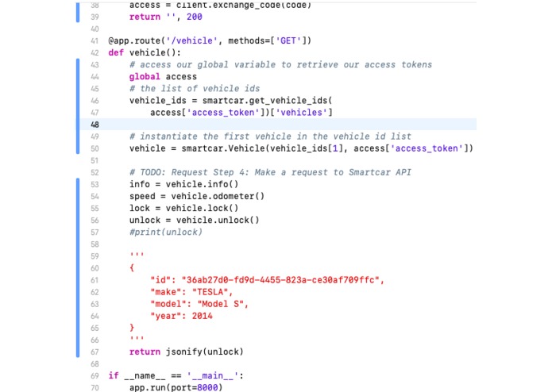
Task: Click the commented '#print(unlock)' line
Action: (x=166, y=232)
